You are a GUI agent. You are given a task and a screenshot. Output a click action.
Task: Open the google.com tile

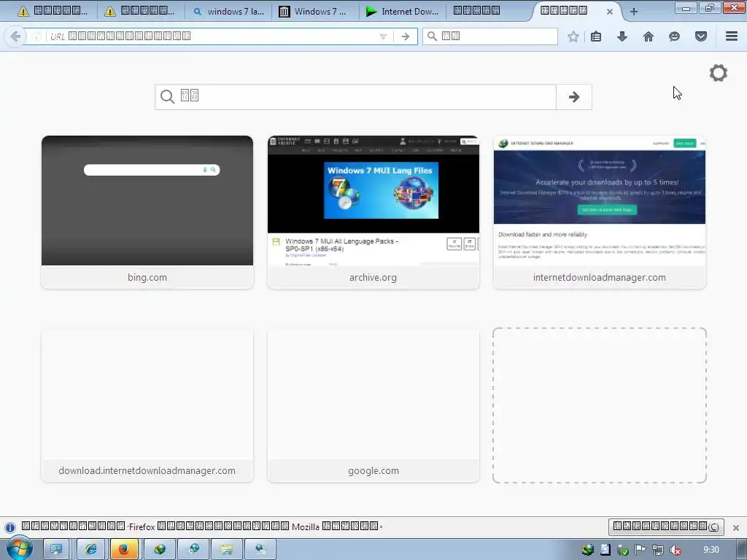[x=373, y=405]
